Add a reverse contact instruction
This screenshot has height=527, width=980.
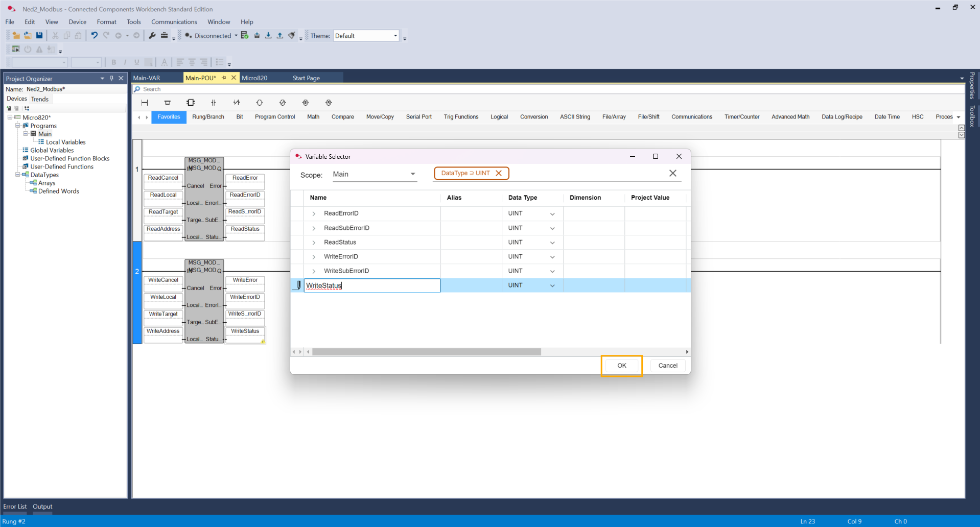[x=237, y=103]
